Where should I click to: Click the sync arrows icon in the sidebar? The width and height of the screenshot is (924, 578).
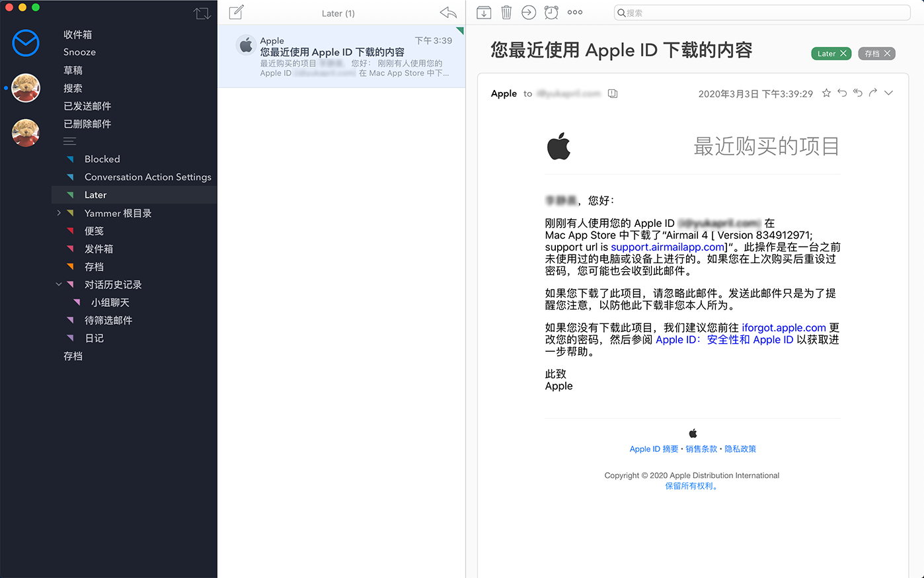[202, 13]
